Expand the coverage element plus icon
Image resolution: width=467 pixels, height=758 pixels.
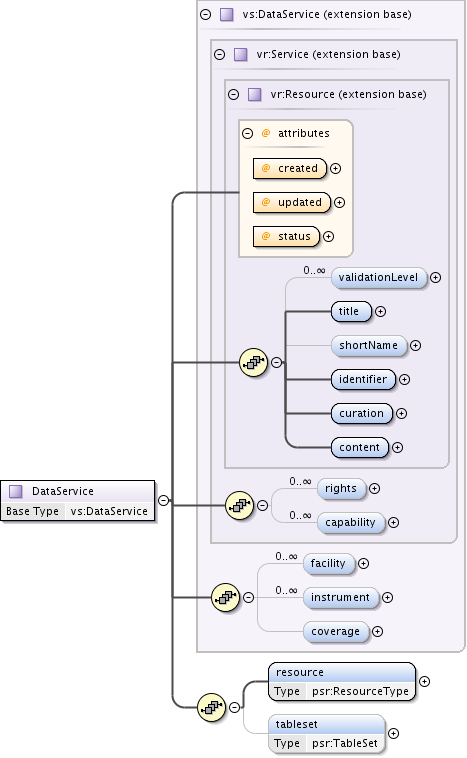point(378,631)
